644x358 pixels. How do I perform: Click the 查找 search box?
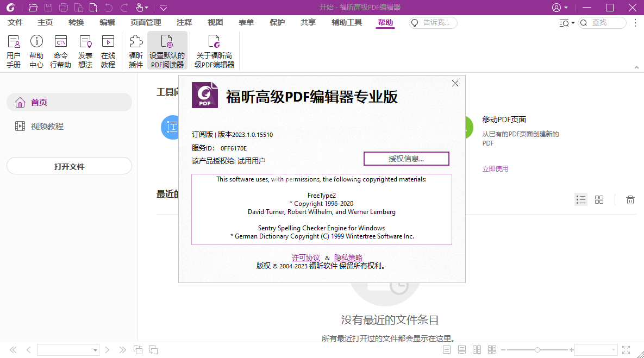click(602, 23)
